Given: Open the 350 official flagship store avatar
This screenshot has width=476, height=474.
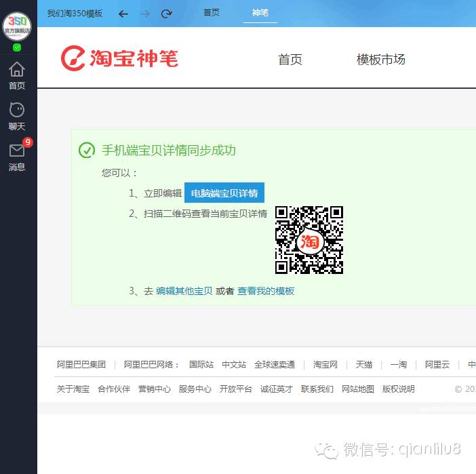Looking at the screenshot, I should click(x=17, y=26).
